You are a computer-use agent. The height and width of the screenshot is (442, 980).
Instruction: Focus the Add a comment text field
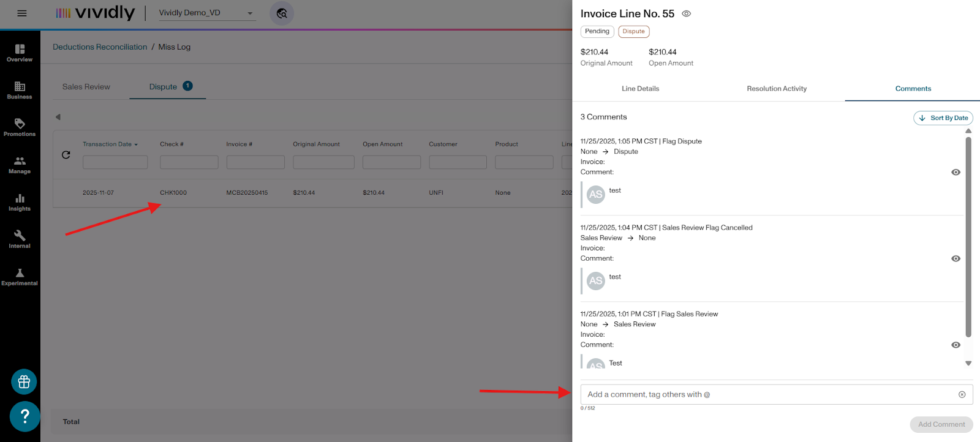pos(769,395)
